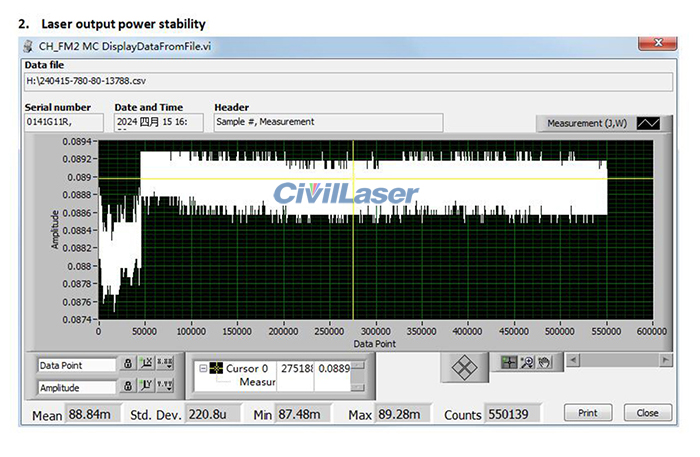Click cursor X value 275188 cell
This screenshot has height=457, width=700.
[x=295, y=369]
